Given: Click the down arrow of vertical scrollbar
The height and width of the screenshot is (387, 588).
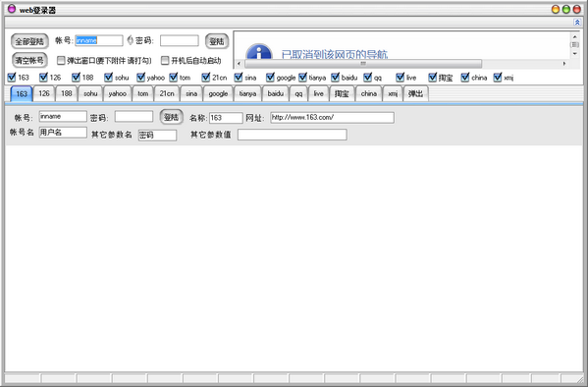Looking at the screenshot, I should coord(574,54).
